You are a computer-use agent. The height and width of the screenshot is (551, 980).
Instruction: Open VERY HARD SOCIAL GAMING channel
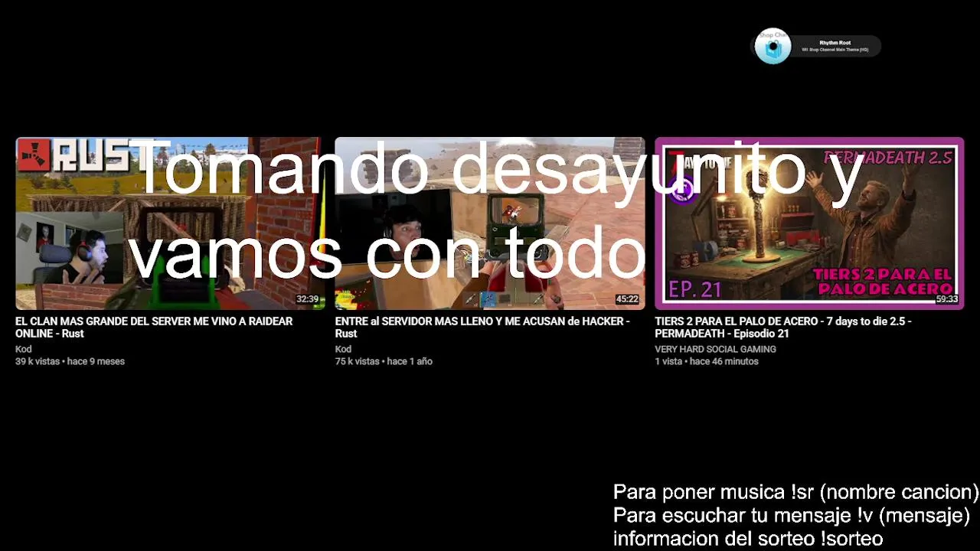[715, 349]
